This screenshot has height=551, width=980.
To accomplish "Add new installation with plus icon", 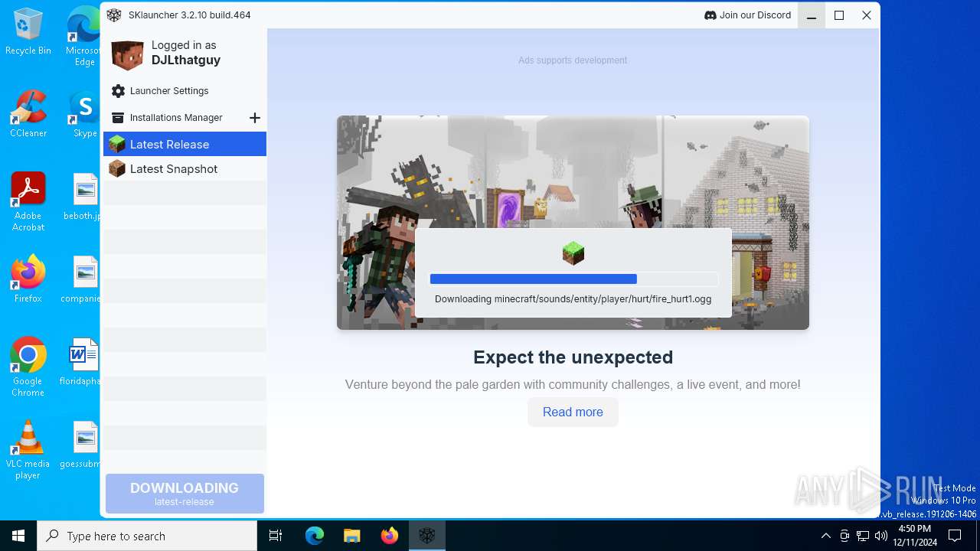I will click(x=255, y=118).
